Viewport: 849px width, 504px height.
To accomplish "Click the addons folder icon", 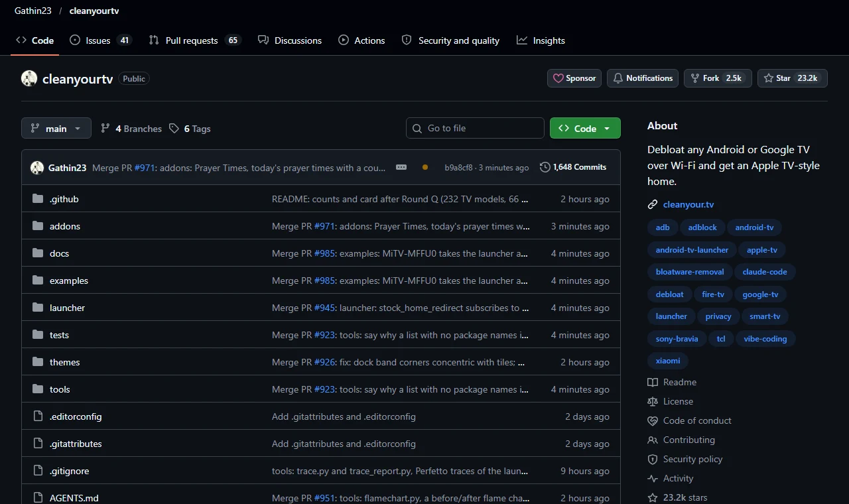I will tap(37, 226).
